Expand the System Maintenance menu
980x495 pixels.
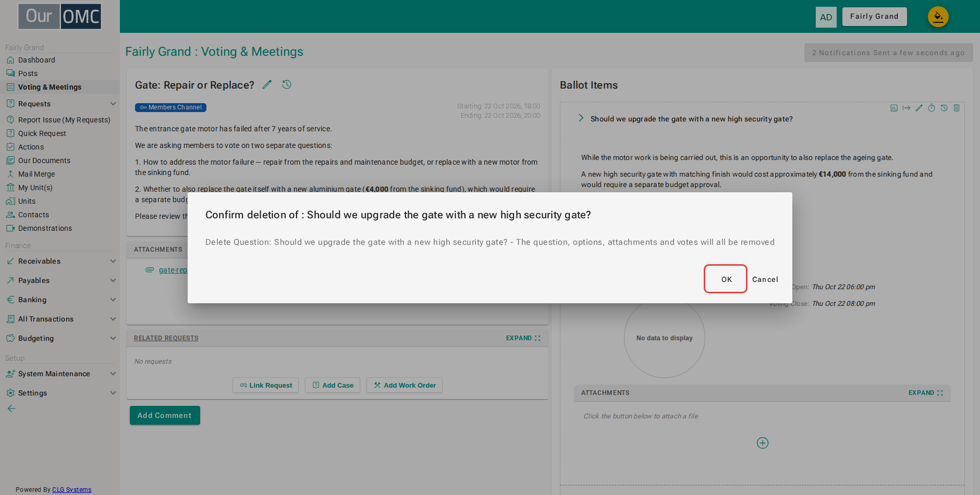60,374
